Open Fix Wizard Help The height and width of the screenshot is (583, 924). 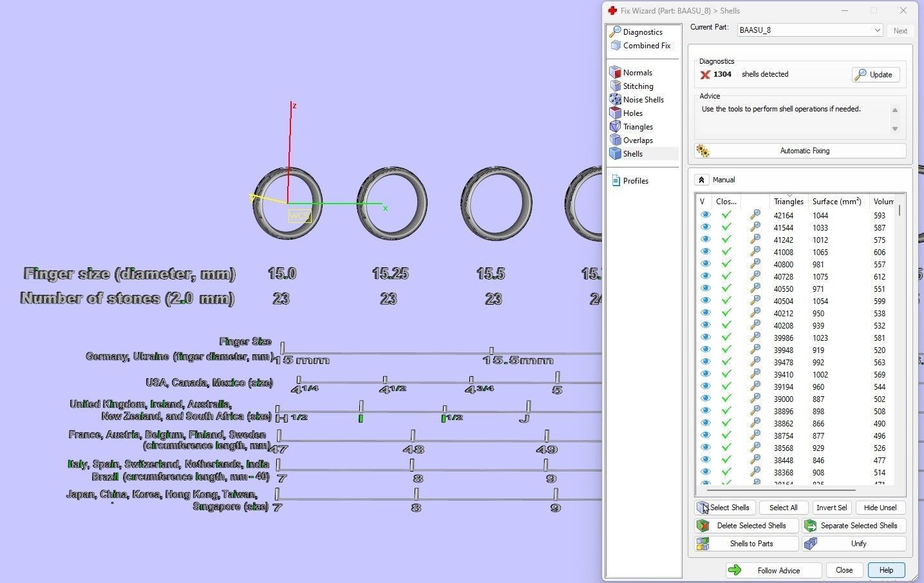click(x=887, y=570)
